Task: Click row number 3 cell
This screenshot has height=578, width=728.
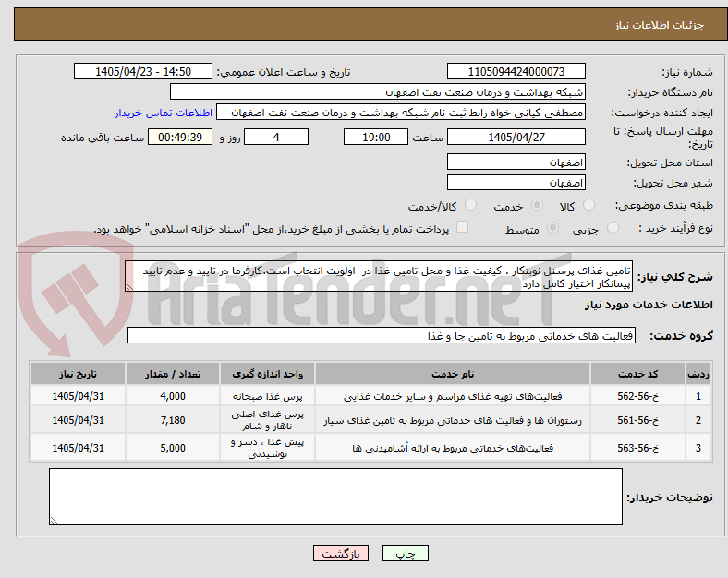Action: coord(698,448)
